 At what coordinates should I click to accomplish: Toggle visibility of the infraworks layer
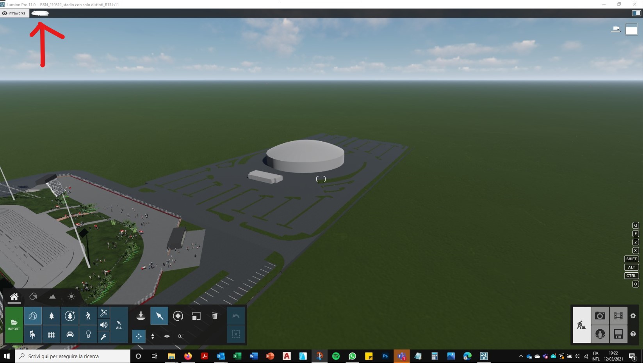click(x=5, y=13)
